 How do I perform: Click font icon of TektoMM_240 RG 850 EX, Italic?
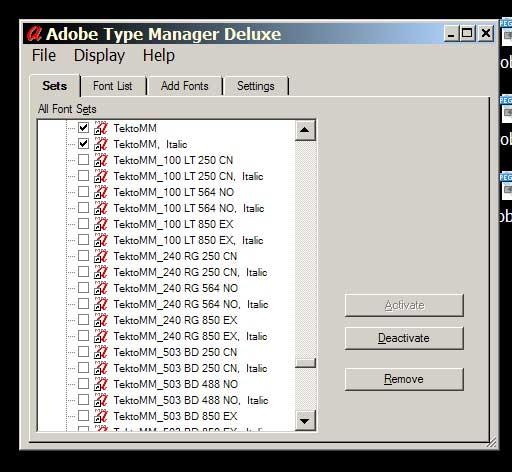coord(101,336)
